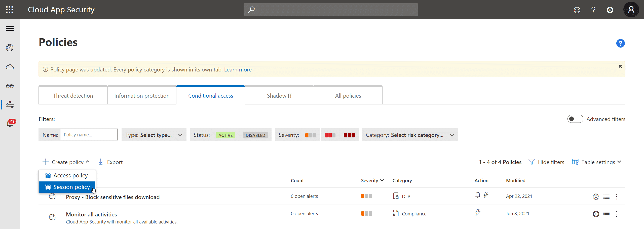Open the feedback smiley icon
The image size is (644, 229).
point(577,10)
